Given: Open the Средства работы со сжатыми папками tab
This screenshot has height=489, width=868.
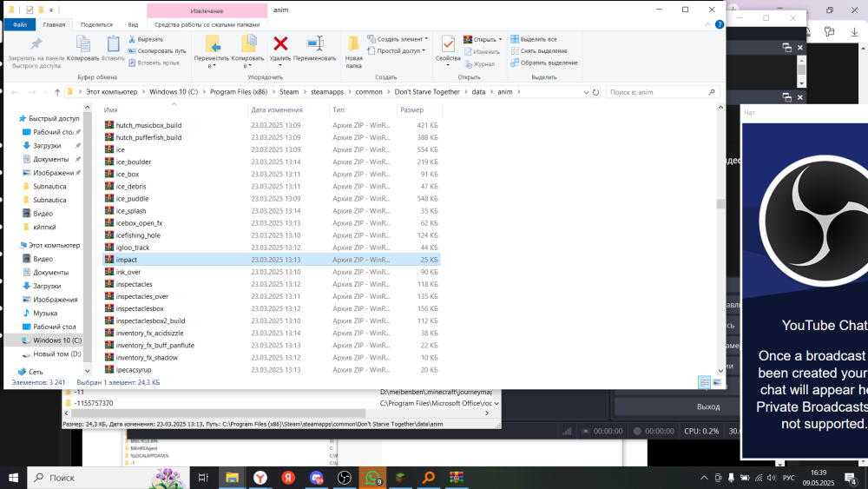Looking at the screenshot, I should point(207,24).
